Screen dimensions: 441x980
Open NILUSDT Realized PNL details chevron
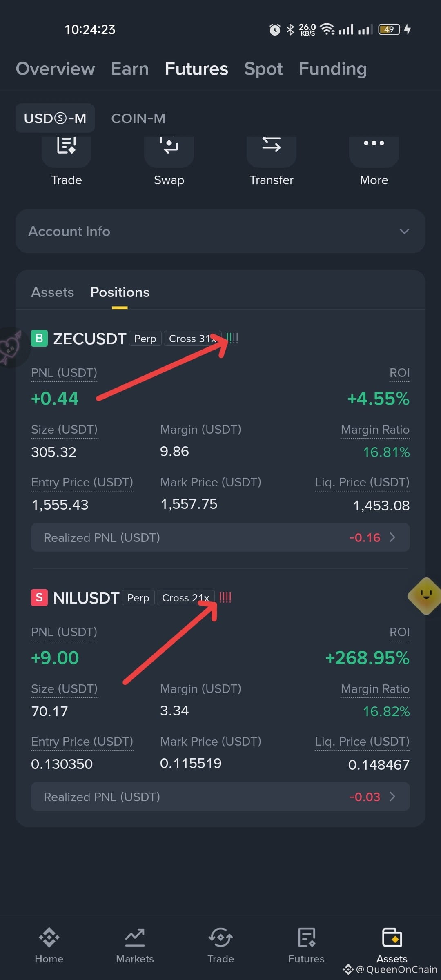393,796
